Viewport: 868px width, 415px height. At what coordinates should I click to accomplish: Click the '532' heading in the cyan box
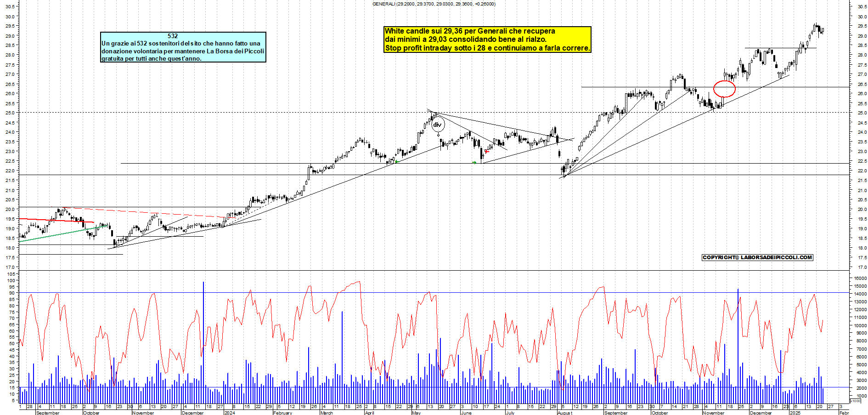(173, 36)
